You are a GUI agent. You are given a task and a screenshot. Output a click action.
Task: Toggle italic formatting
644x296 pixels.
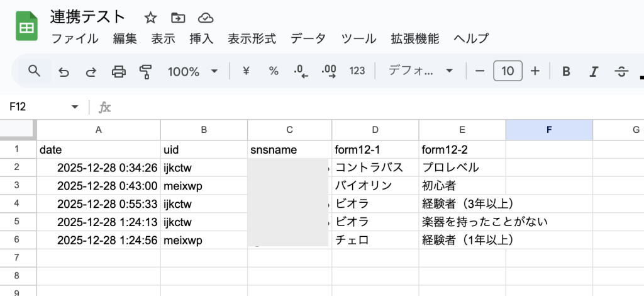(593, 71)
